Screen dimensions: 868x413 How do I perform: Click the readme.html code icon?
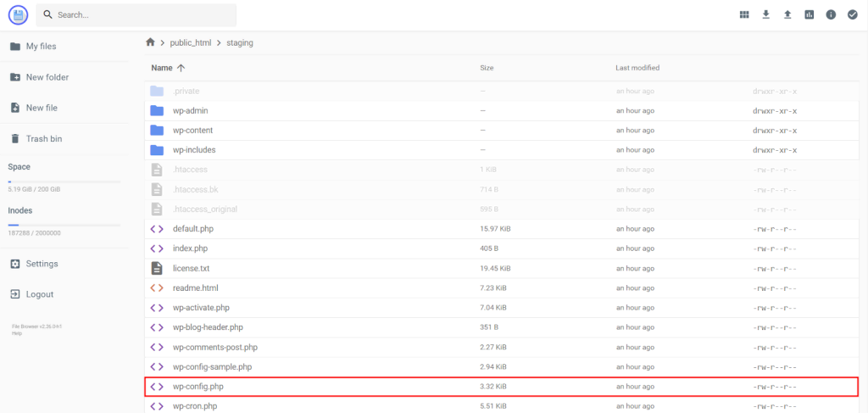(157, 287)
